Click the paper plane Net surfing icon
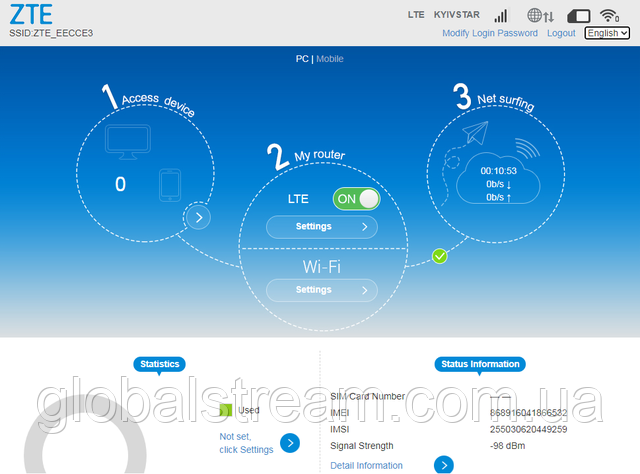 [x=476, y=132]
